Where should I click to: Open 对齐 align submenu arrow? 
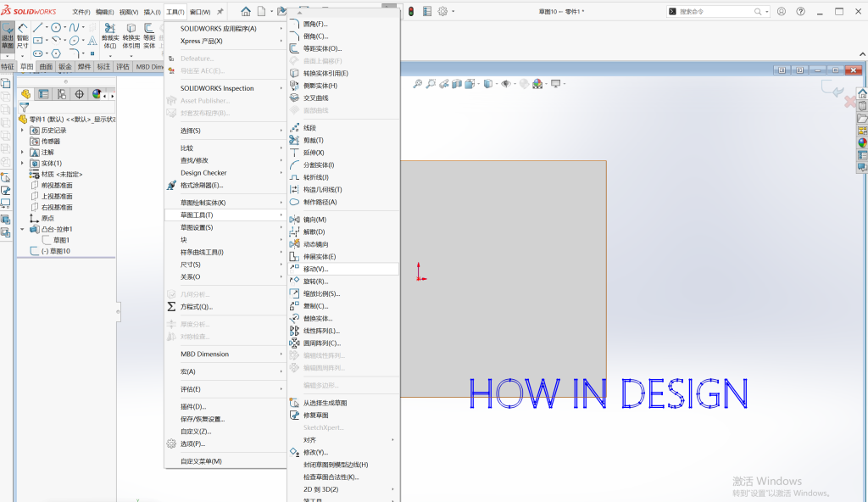393,440
